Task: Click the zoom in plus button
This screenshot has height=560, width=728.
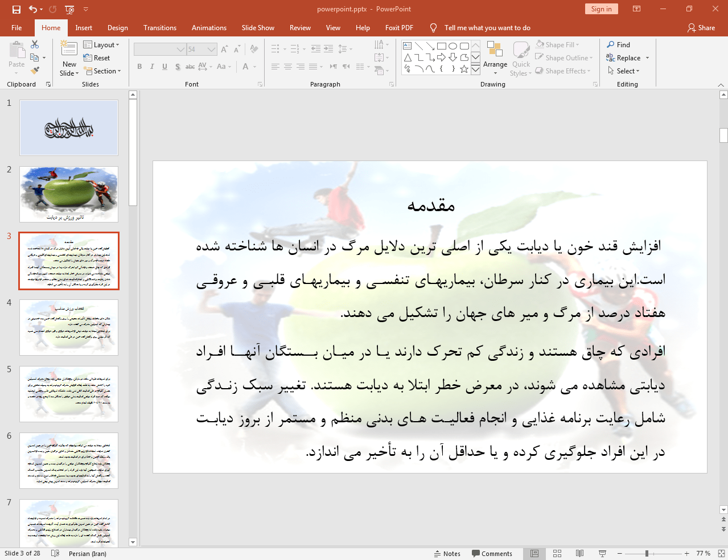Action: point(687,554)
